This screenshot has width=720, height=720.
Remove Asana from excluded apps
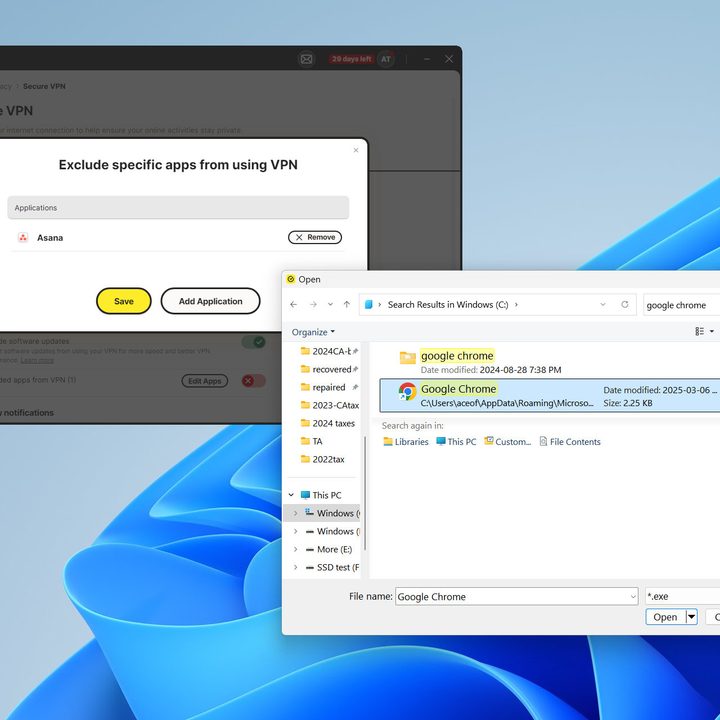pyautogui.click(x=315, y=237)
